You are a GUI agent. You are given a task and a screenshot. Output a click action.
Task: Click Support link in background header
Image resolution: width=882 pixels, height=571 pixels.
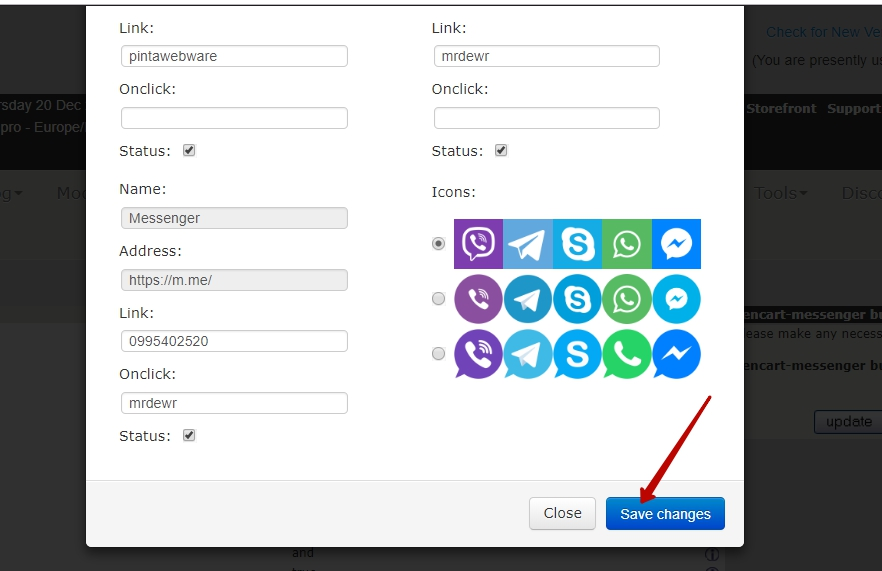tap(853, 109)
